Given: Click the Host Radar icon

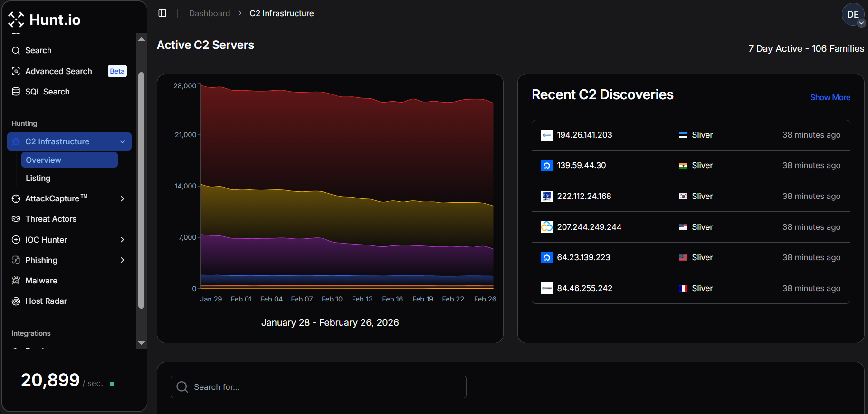Looking at the screenshot, I should (x=16, y=301).
